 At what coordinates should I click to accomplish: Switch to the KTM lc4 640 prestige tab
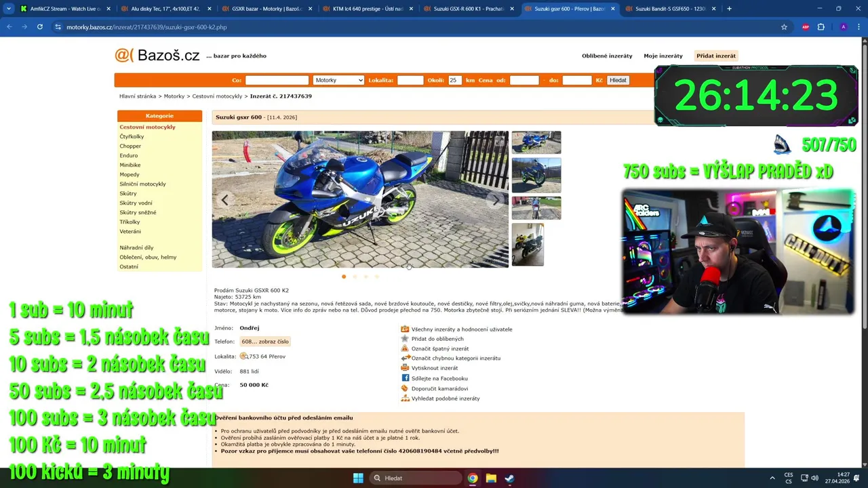(368, 9)
